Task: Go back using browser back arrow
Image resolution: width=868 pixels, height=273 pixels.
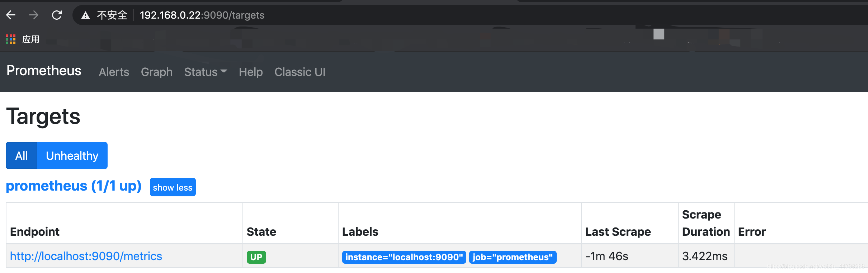Action: [11, 15]
